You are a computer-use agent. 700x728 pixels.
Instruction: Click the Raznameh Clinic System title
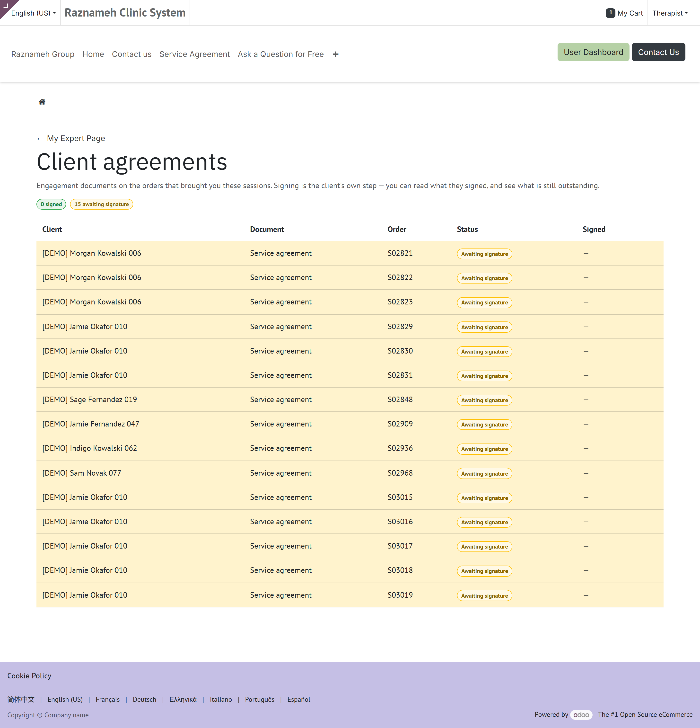[125, 13]
